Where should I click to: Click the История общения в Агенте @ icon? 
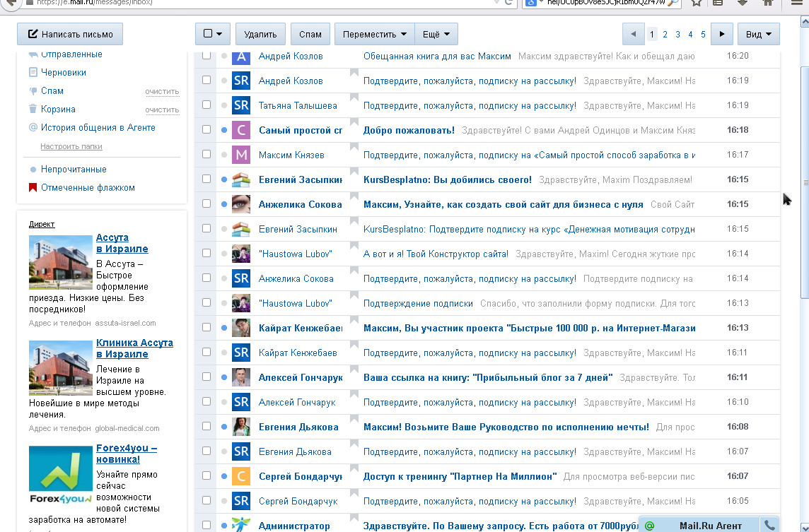pyautogui.click(x=33, y=127)
